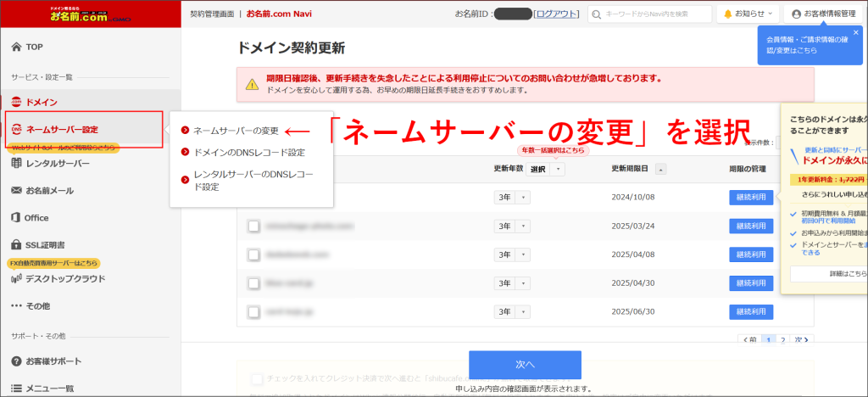Screen dimensions: 868x397
Task: Click the お知らせ bell icon
Action: pos(727,14)
